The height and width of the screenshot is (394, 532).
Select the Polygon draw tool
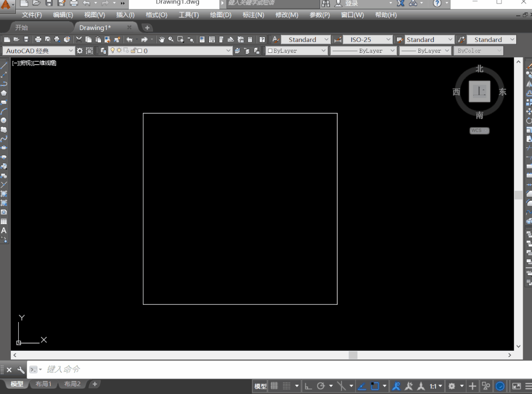click(4, 93)
